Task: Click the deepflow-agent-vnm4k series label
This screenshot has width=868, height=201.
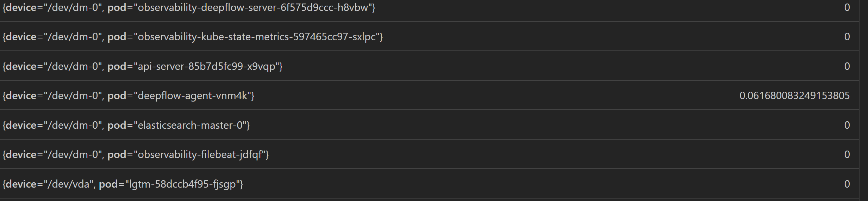Action: 128,96
